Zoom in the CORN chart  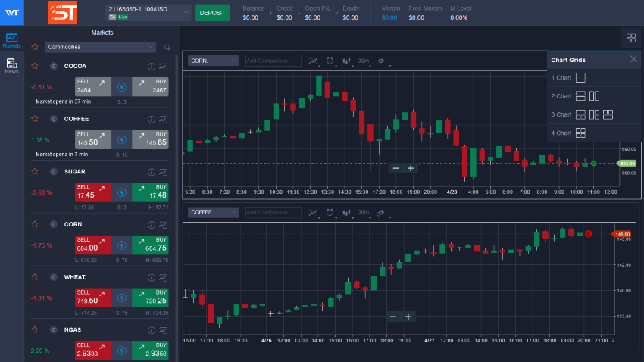click(411, 168)
